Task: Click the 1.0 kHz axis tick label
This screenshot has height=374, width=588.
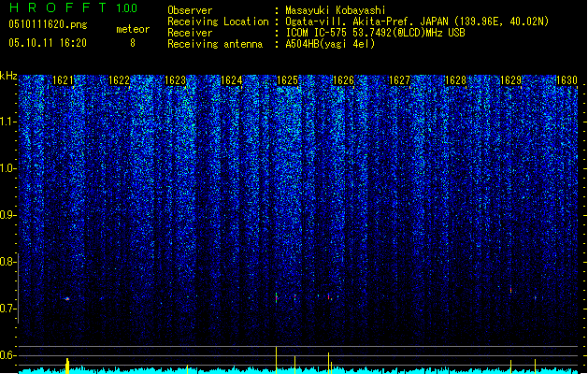Action: pyautogui.click(x=8, y=168)
